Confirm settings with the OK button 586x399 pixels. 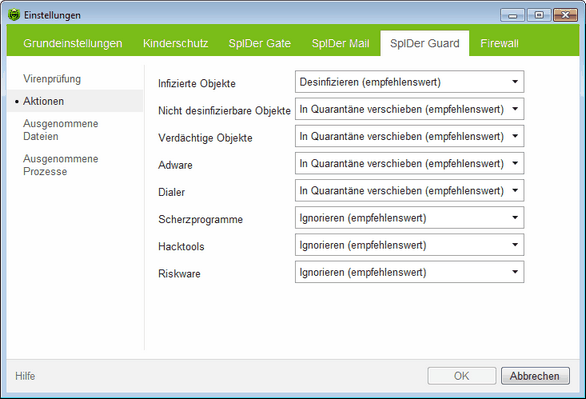click(x=462, y=376)
